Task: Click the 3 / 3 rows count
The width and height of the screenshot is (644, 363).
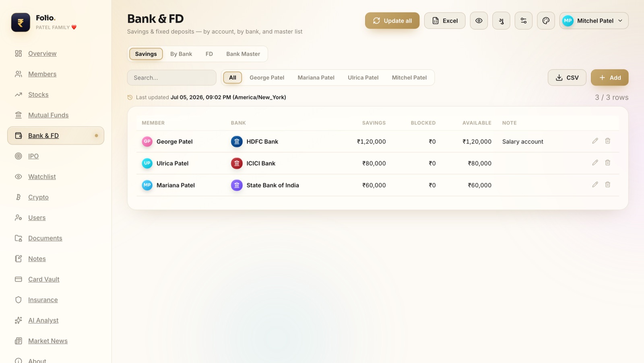Action: pos(612,97)
